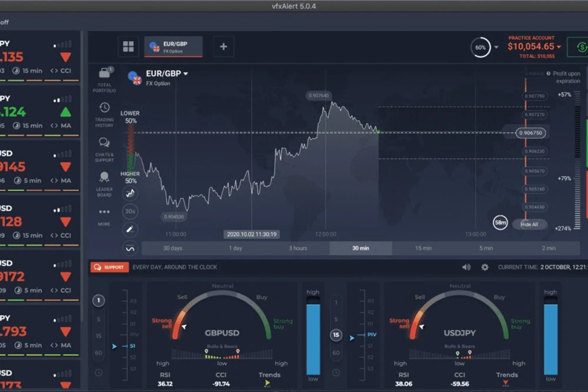Select 1 minute timeframe for GBPUSD

tap(98, 300)
